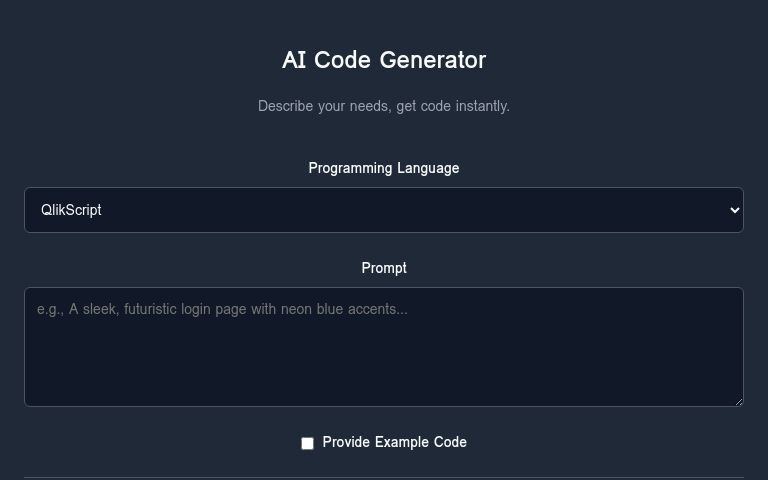
Task: Click the empty lower area of Prompt box
Action: click(x=384, y=370)
